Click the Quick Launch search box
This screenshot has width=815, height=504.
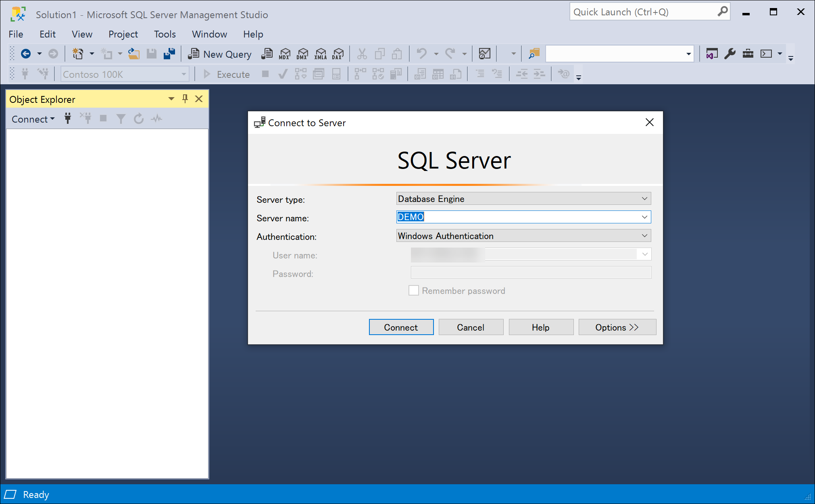(x=643, y=12)
